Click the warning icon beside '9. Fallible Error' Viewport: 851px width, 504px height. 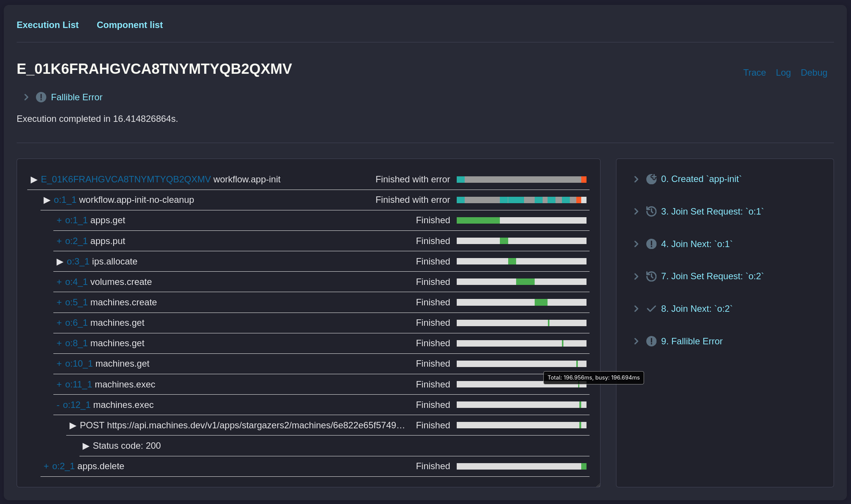coord(651,341)
